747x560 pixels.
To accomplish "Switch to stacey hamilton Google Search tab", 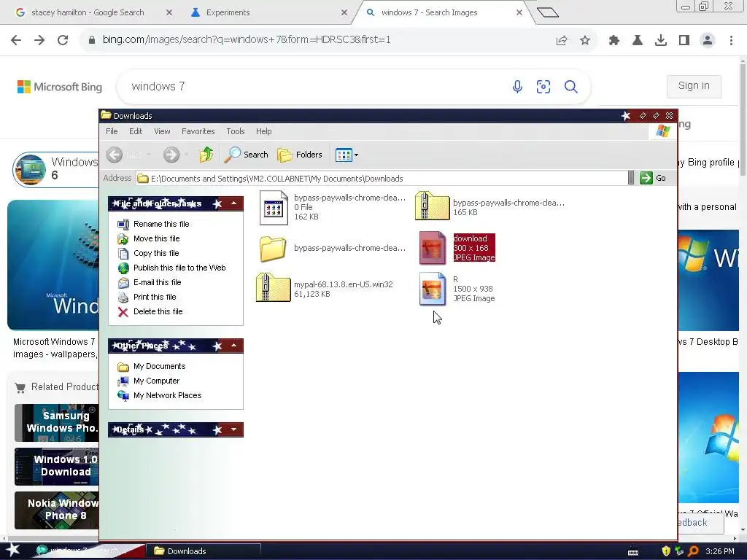I will click(88, 12).
